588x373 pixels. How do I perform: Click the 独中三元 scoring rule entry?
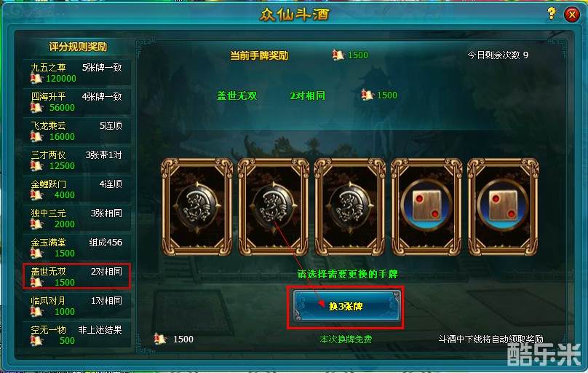click(76, 219)
